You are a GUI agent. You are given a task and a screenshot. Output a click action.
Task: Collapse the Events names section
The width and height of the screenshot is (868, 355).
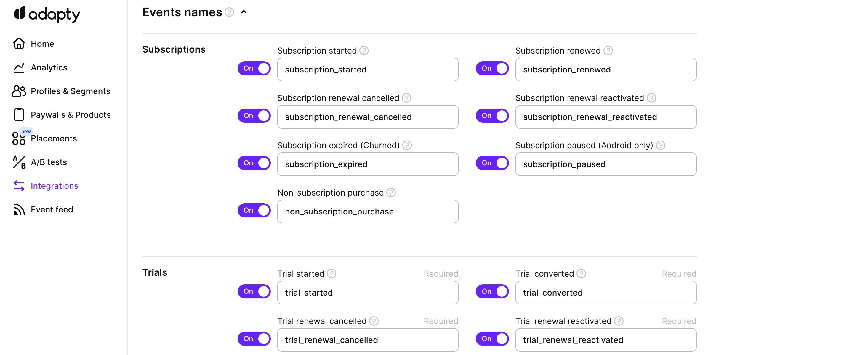(244, 12)
